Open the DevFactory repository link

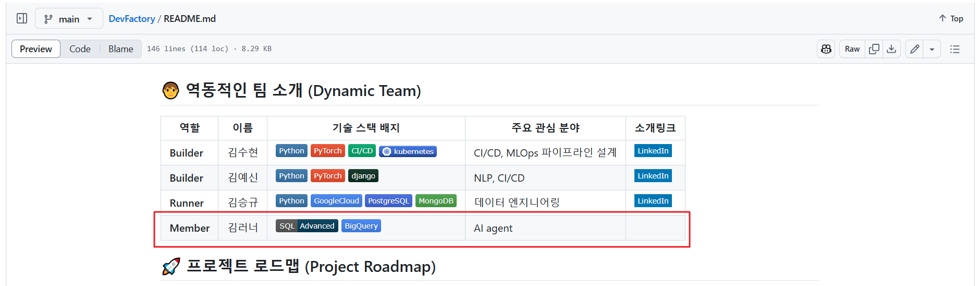coord(131,19)
